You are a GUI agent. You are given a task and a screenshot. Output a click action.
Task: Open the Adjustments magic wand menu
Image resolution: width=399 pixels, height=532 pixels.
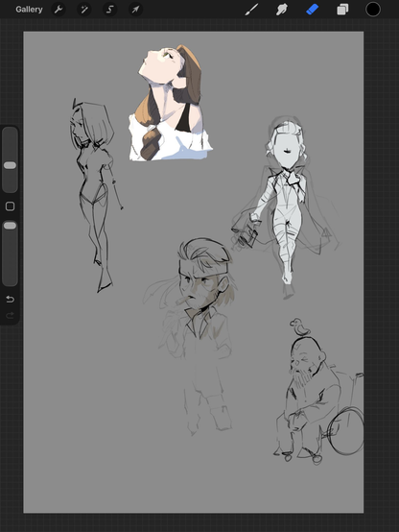pos(84,10)
